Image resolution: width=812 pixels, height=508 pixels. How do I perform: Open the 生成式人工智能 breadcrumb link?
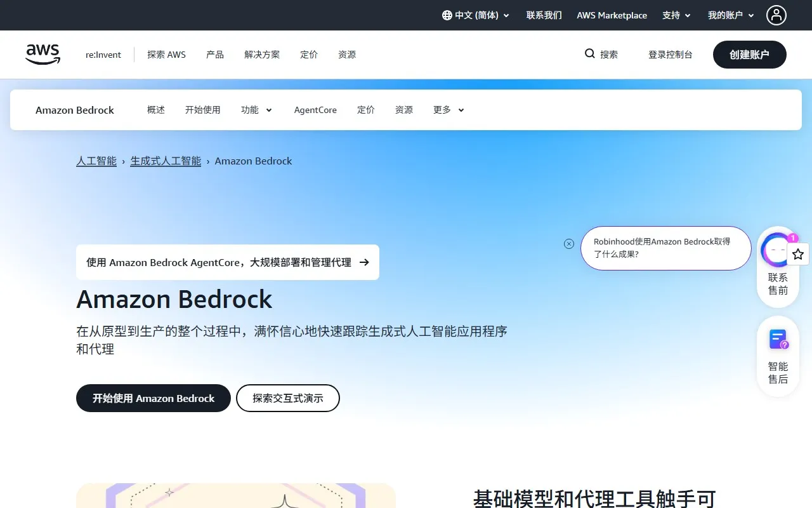(x=165, y=161)
